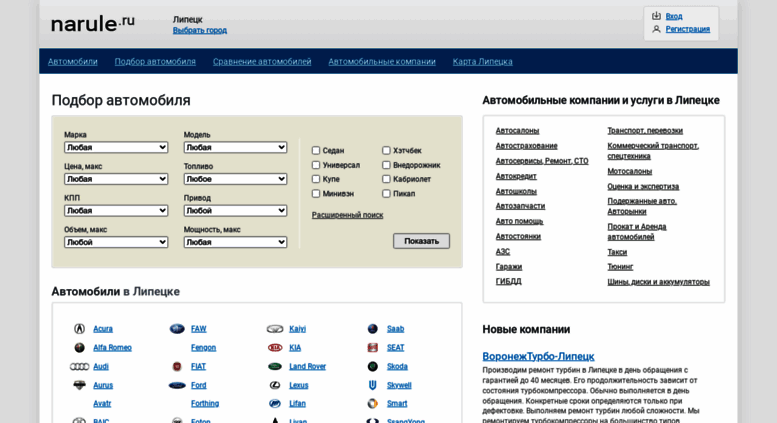Open Карта Липецка menu item
Screen dimensions: 777x423
483,61
